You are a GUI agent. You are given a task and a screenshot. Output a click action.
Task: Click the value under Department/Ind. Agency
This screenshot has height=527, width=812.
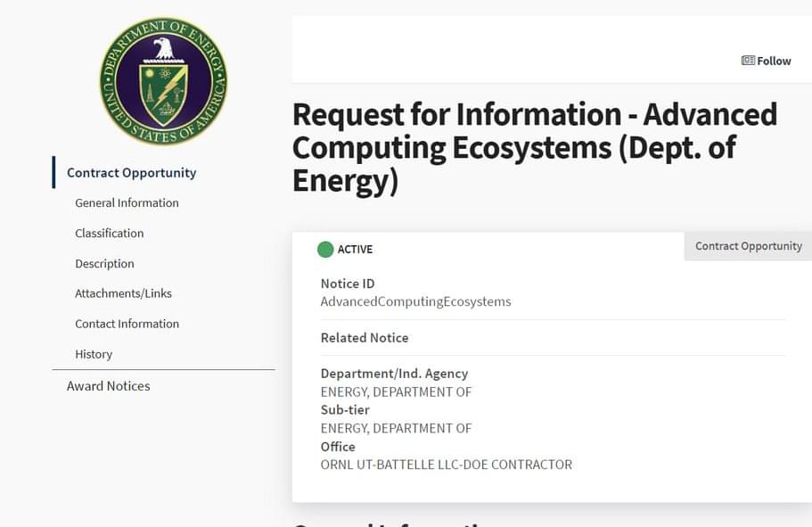pyautogui.click(x=396, y=391)
